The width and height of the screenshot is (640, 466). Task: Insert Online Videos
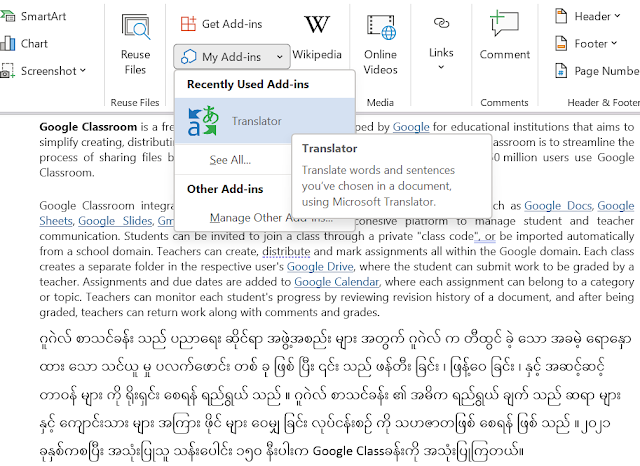point(380,44)
